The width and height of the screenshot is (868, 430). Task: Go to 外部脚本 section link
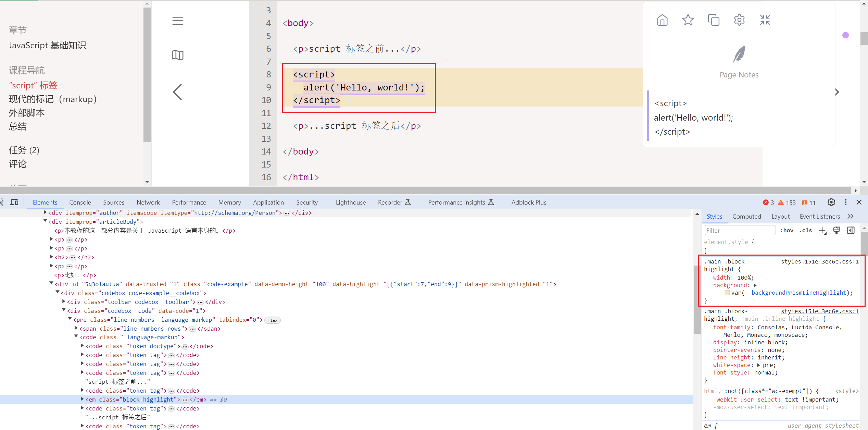click(x=27, y=113)
